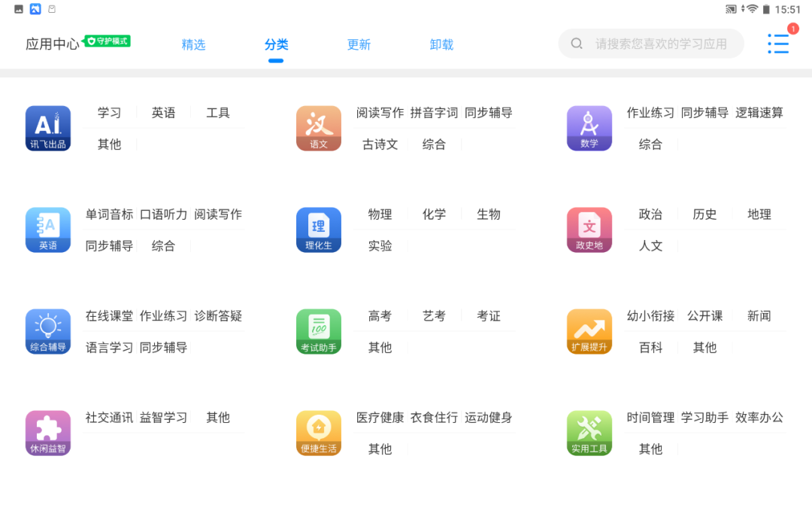Viewport: 812px width, 508px height.
Task: Open 效率办公 under 实用工具
Action: coord(759,418)
